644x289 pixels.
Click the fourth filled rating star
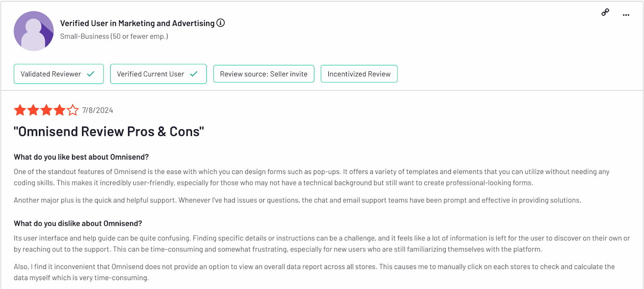coord(60,110)
